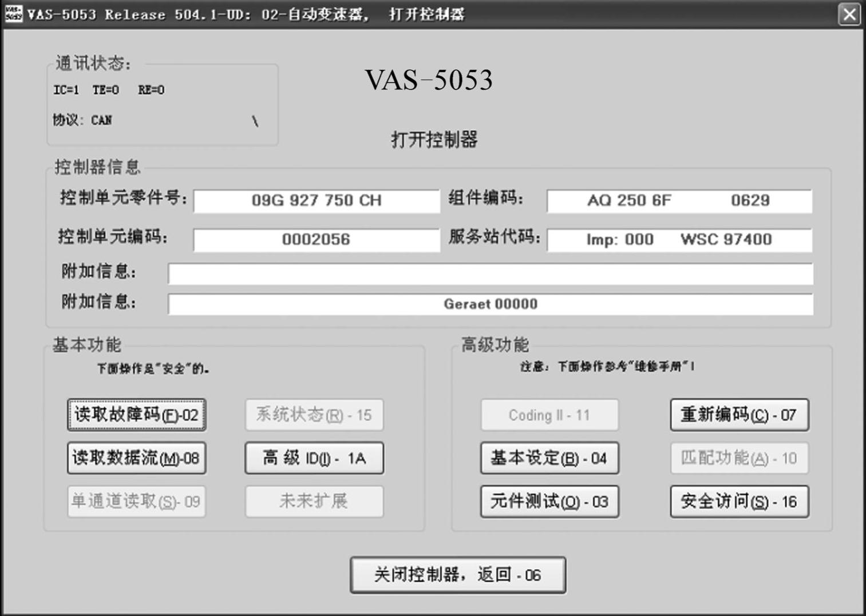Open 基本设定 (B)-04

point(549,458)
